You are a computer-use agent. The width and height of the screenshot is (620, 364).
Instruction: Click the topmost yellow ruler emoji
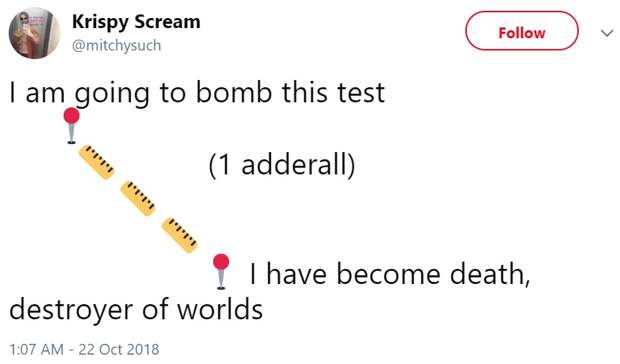(96, 162)
